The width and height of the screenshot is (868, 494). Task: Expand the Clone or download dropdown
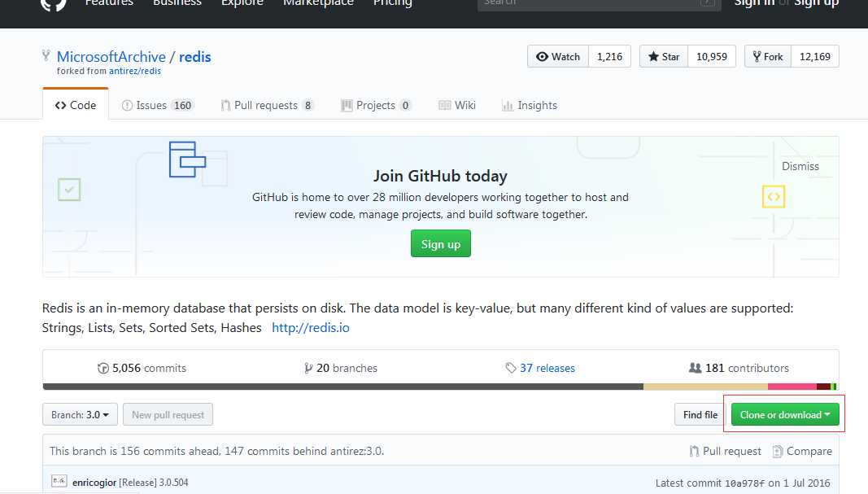[x=785, y=414]
